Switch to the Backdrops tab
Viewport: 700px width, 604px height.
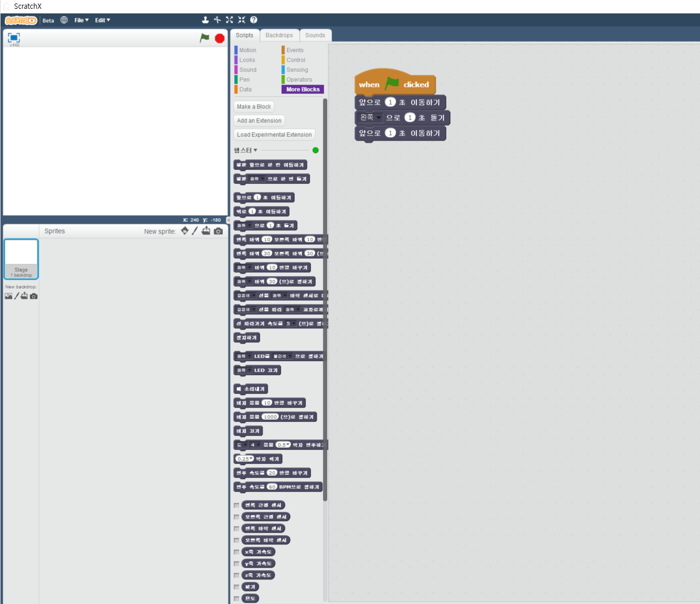[x=279, y=35]
